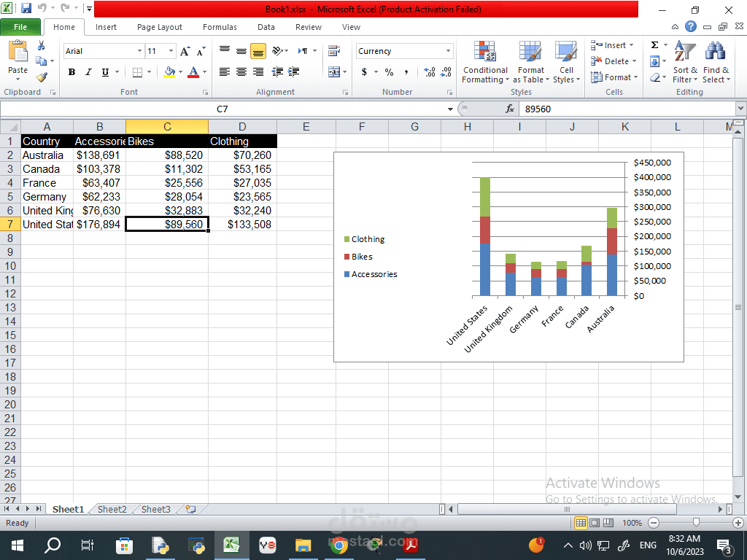Toggle Align Text Right
Viewport: 747px width, 560px height.
pos(258,72)
